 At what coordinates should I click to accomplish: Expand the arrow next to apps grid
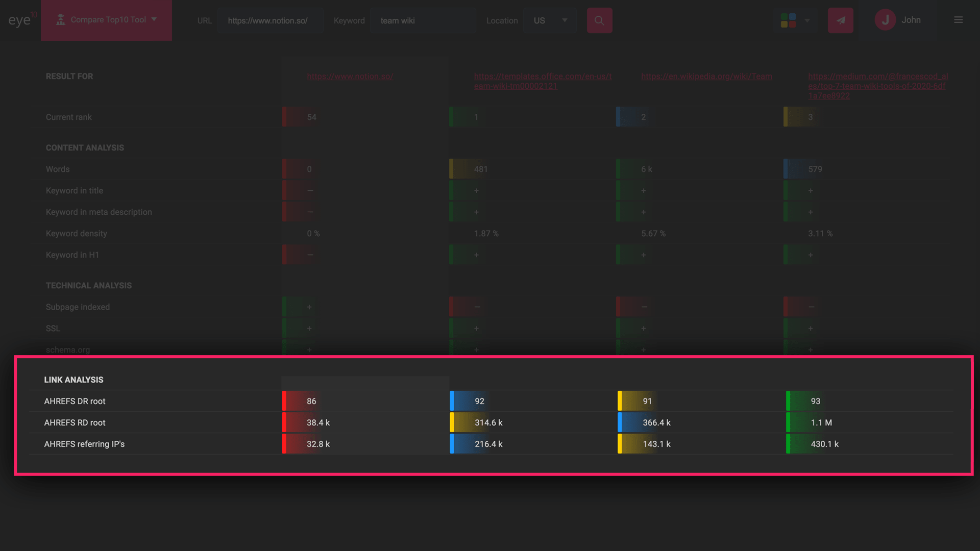pyautogui.click(x=807, y=20)
